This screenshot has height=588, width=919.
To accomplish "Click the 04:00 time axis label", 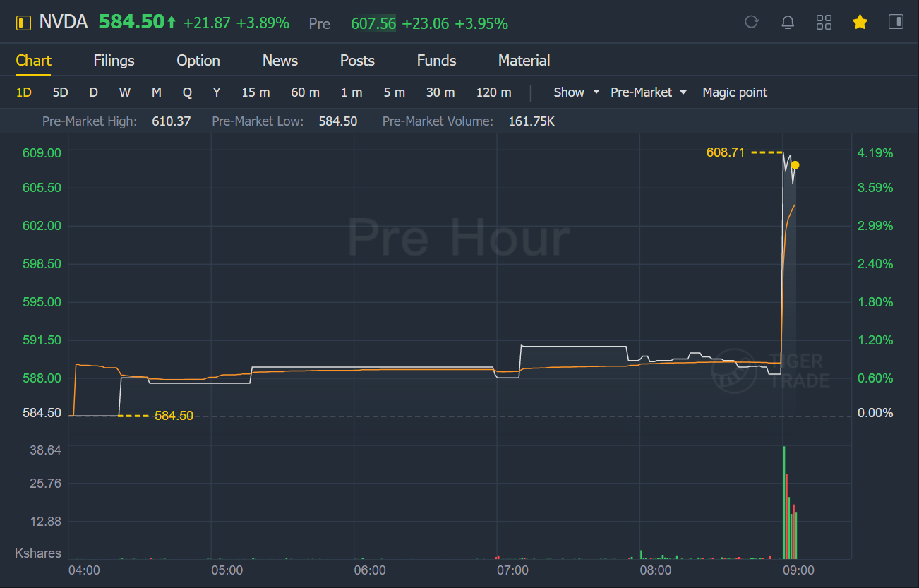I will (84, 570).
